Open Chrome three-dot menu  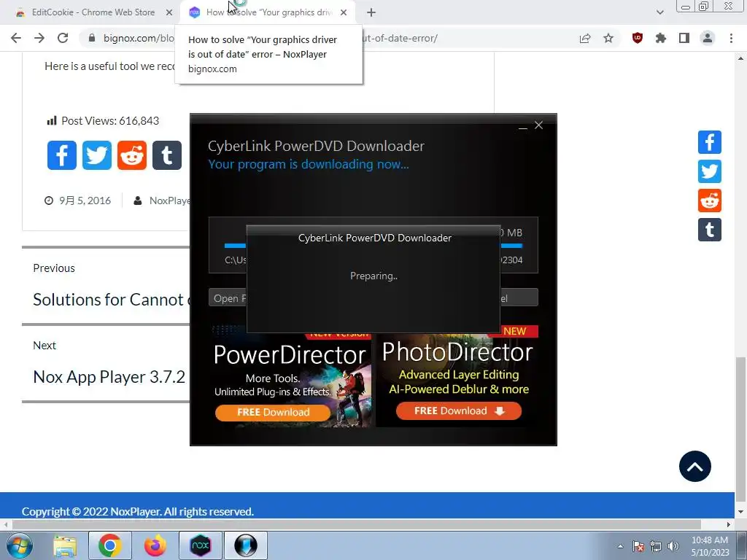click(x=731, y=38)
